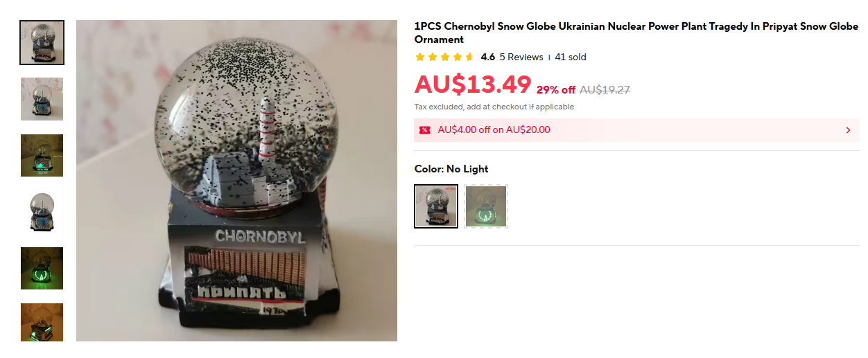View sixth thumbnail with orange lighting
This screenshot has height=358, width=868.
pyautogui.click(x=42, y=323)
